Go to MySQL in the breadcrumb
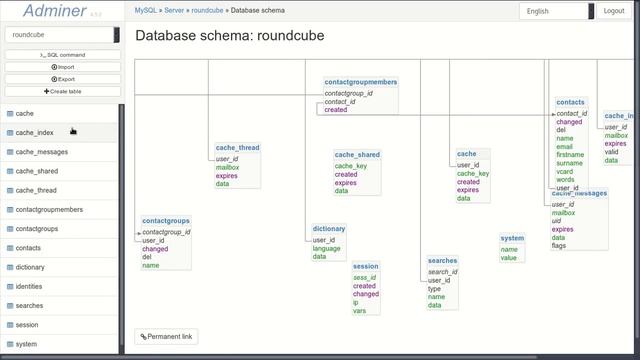The height and width of the screenshot is (360, 640). coord(145,10)
